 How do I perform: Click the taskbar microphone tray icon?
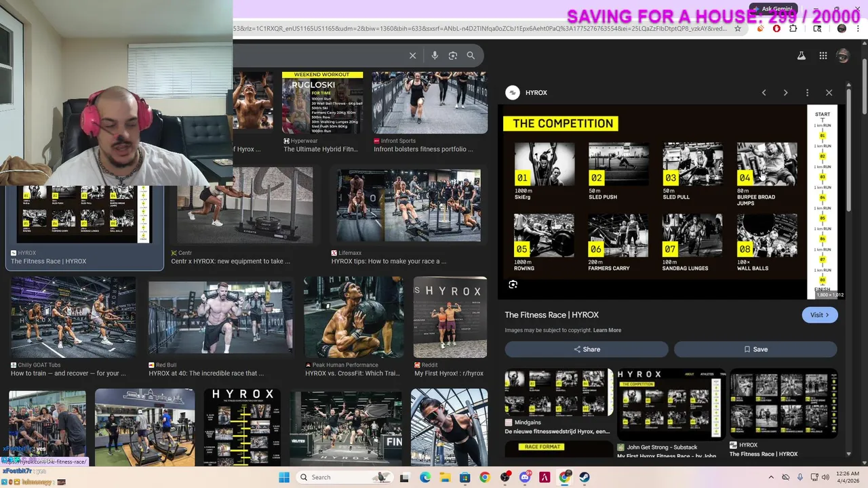pyautogui.click(x=800, y=477)
